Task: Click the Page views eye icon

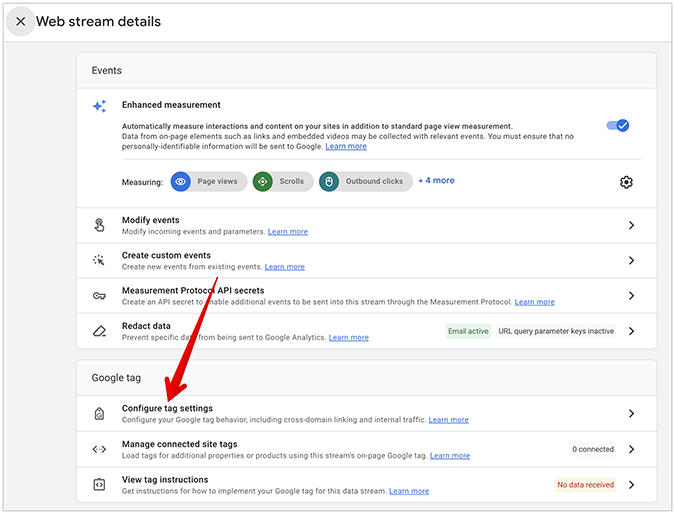Action: [181, 182]
